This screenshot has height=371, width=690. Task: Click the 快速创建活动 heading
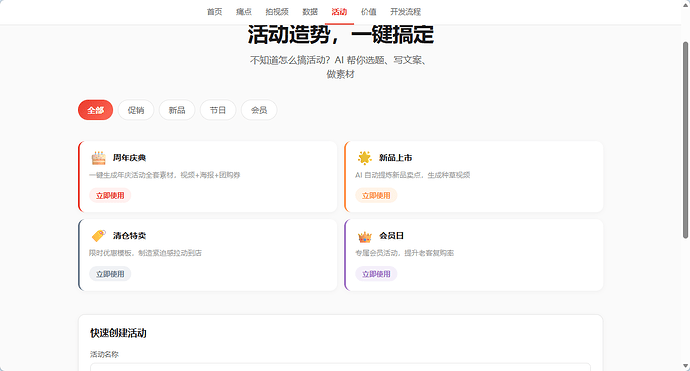click(x=118, y=333)
